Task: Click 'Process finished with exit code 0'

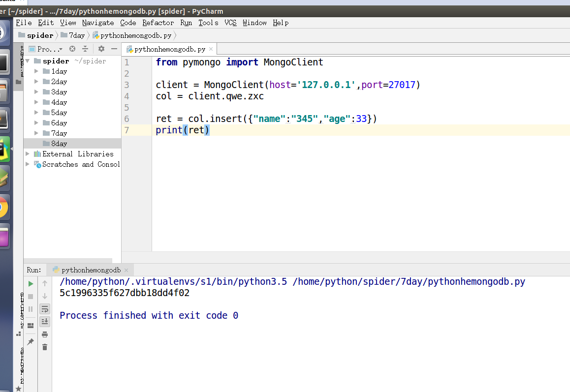Action: point(149,315)
